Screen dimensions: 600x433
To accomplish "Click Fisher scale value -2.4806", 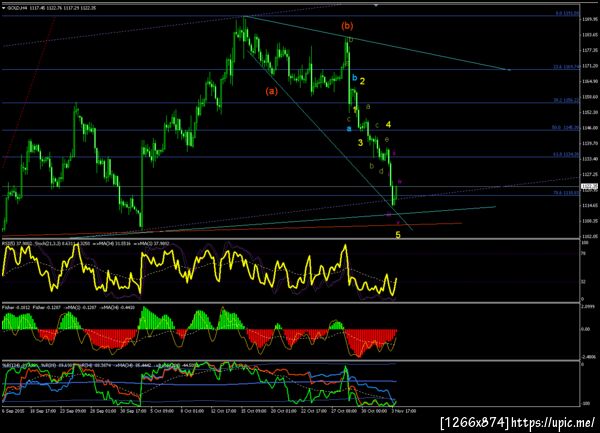I will tap(589, 356).
